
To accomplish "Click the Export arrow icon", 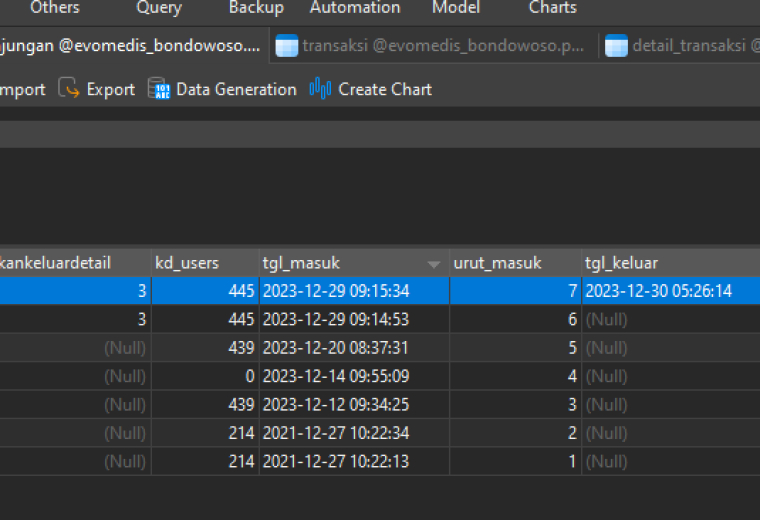I will point(68,89).
